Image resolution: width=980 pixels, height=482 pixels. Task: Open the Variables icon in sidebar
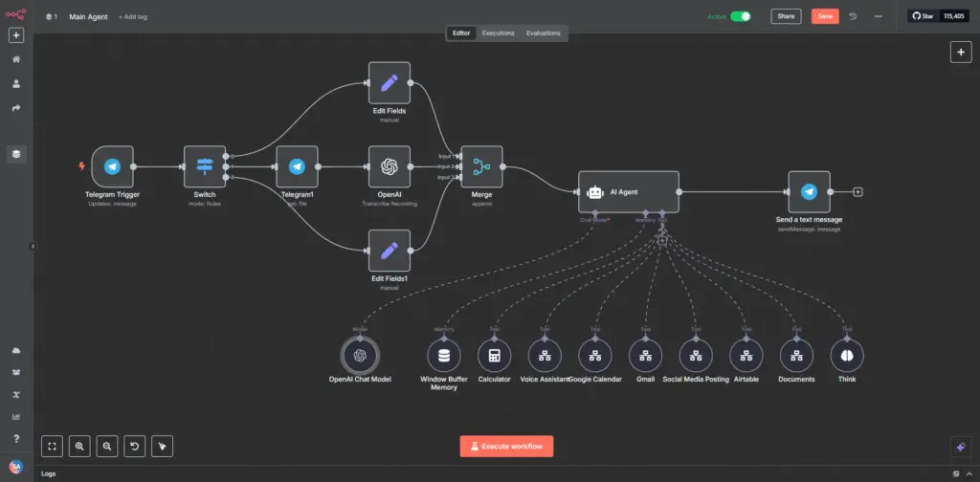click(x=16, y=395)
